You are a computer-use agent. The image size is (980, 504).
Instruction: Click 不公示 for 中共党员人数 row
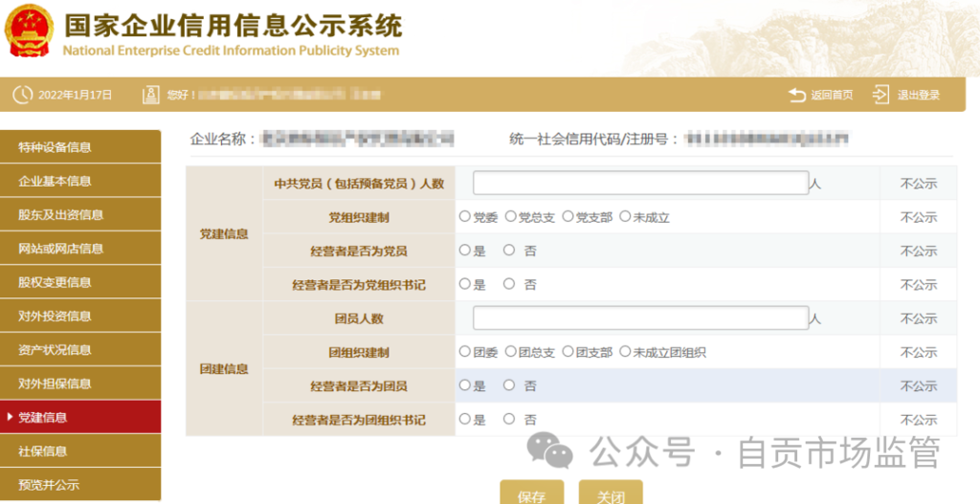pyautogui.click(x=918, y=184)
